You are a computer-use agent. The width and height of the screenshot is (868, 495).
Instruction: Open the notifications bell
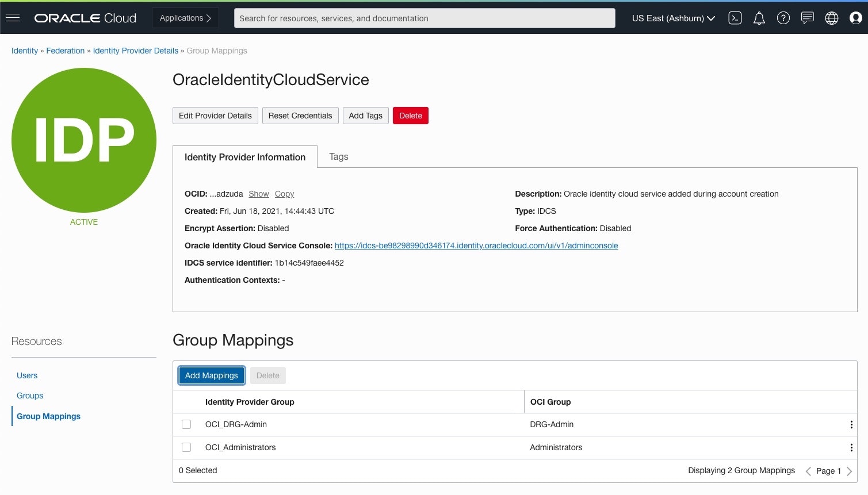759,18
